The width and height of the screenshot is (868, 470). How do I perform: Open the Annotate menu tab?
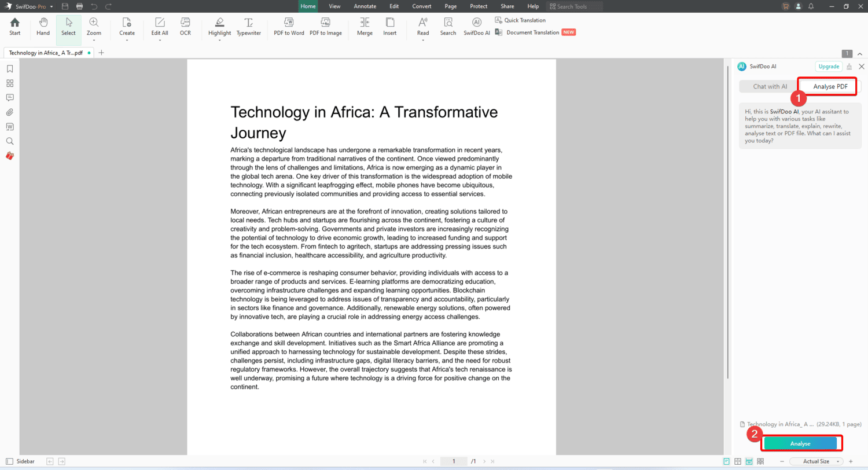click(x=365, y=6)
